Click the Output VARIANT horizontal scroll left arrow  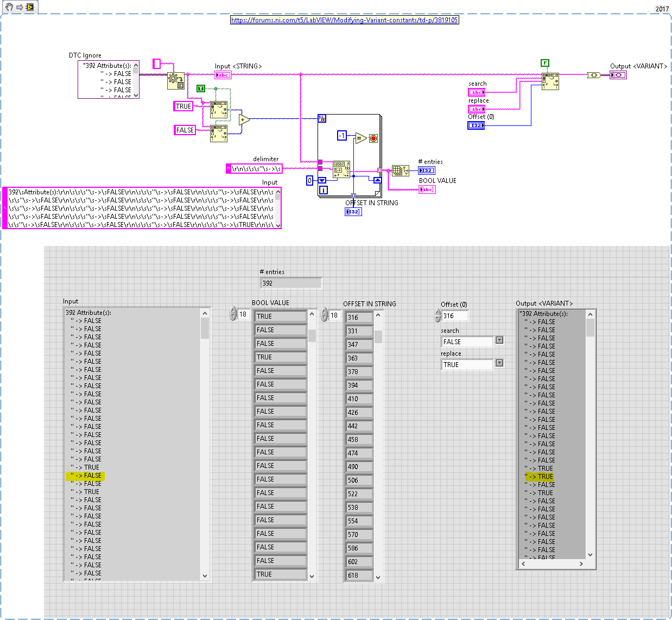[523, 564]
